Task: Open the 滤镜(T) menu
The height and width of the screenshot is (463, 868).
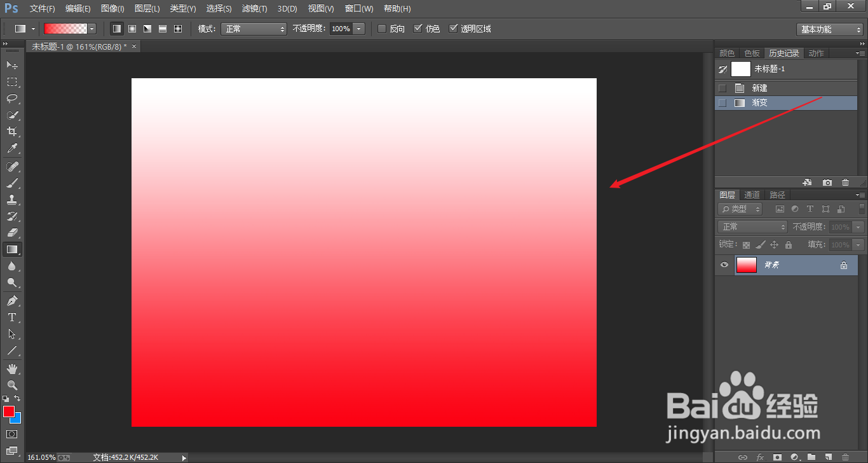Action: point(255,8)
